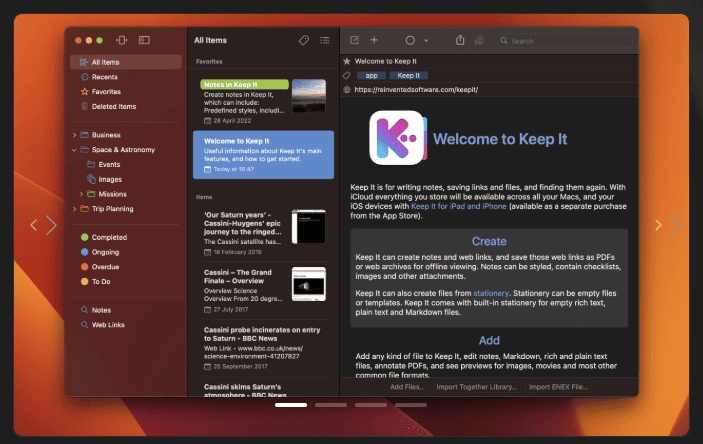Go to previous slide with left orange arrow

(34, 225)
